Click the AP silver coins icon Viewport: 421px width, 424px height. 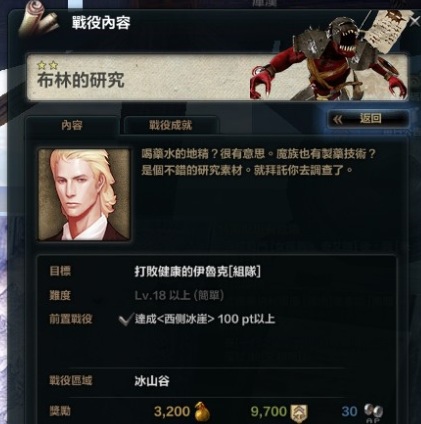(373, 413)
